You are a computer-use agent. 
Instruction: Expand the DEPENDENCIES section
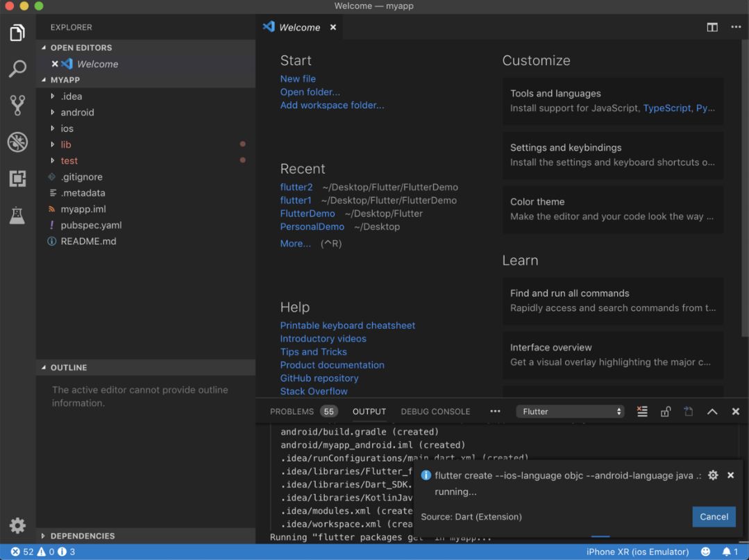[x=82, y=536]
